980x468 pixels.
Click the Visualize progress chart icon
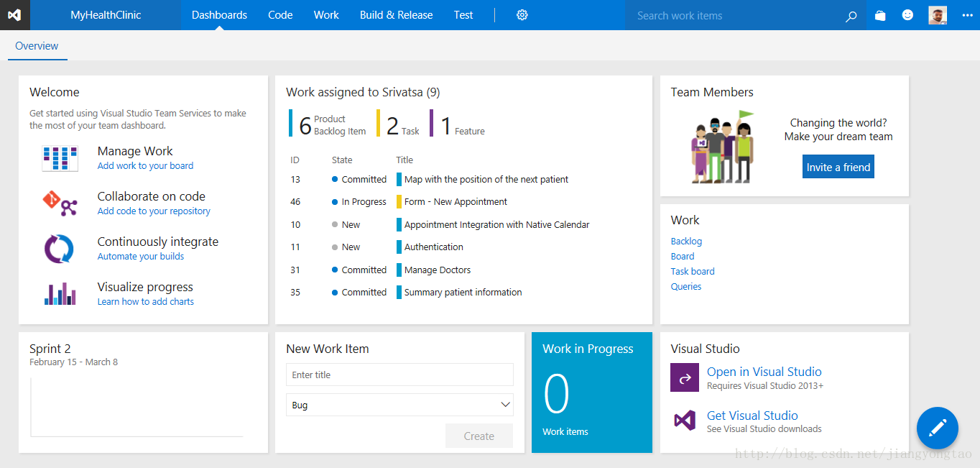point(60,293)
